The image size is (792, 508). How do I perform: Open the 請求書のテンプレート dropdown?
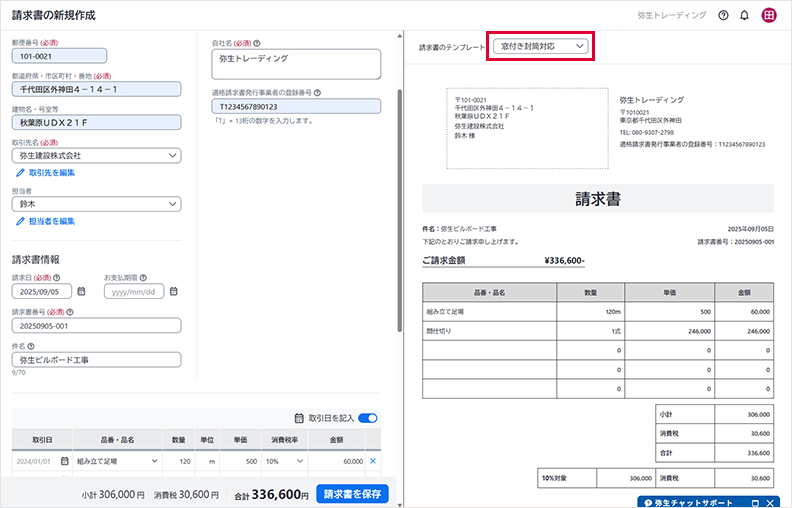[540, 46]
